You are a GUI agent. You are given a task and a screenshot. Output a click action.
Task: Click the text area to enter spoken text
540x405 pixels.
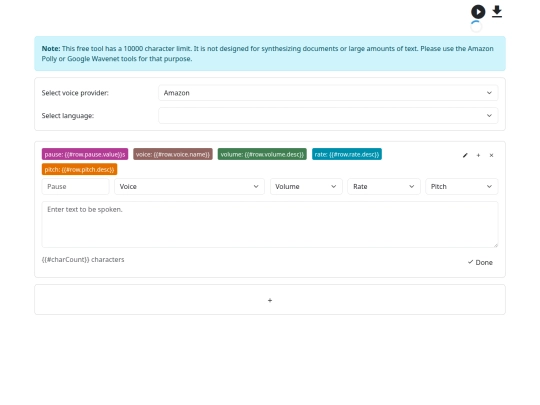point(270,225)
